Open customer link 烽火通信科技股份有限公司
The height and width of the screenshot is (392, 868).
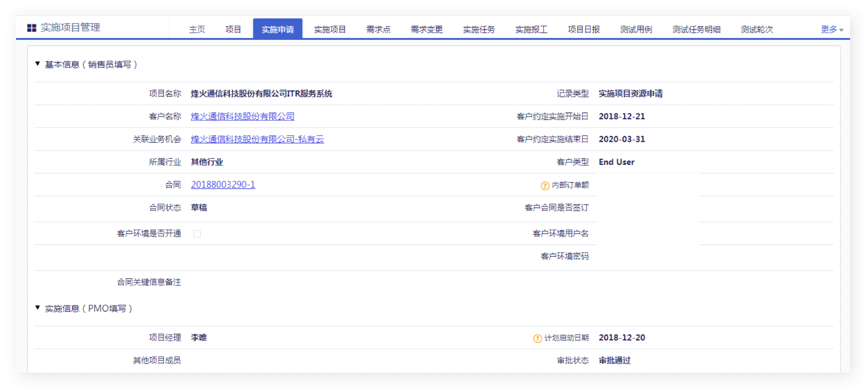pyautogui.click(x=243, y=116)
